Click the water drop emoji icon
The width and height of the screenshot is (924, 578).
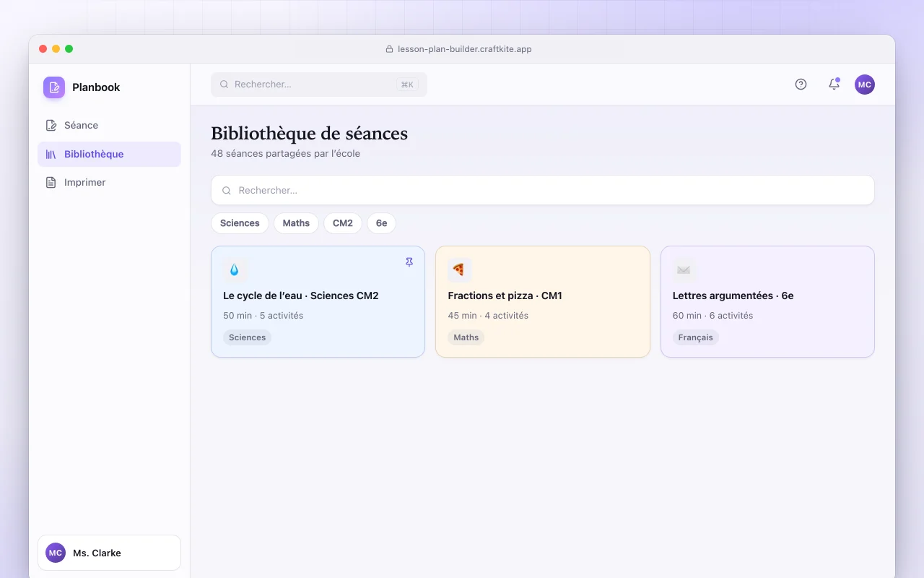[235, 269]
